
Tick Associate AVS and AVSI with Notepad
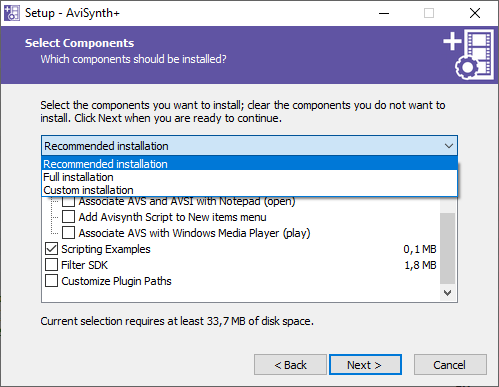pos(68,201)
